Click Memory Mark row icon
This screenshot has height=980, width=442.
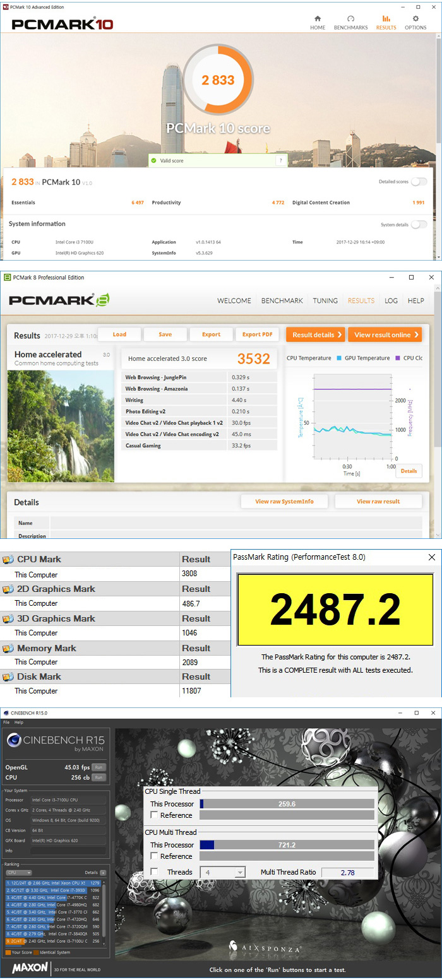8,649
